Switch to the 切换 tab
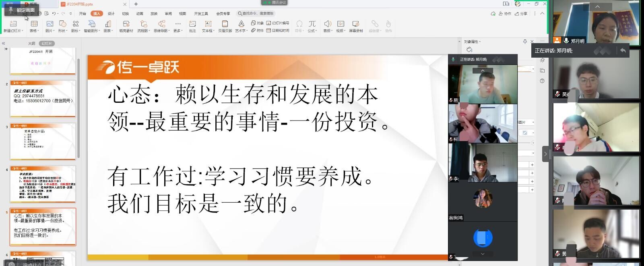 [x=125, y=14]
